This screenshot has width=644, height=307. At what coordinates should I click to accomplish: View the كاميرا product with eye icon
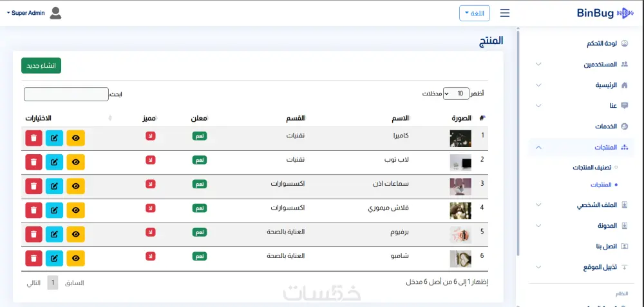75,138
